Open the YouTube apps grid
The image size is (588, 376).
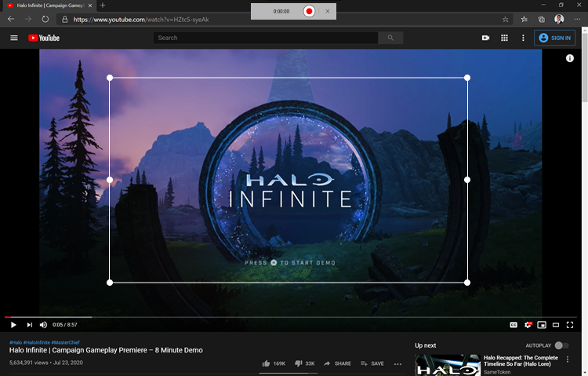pyautogui.click(x=504, y=38)
